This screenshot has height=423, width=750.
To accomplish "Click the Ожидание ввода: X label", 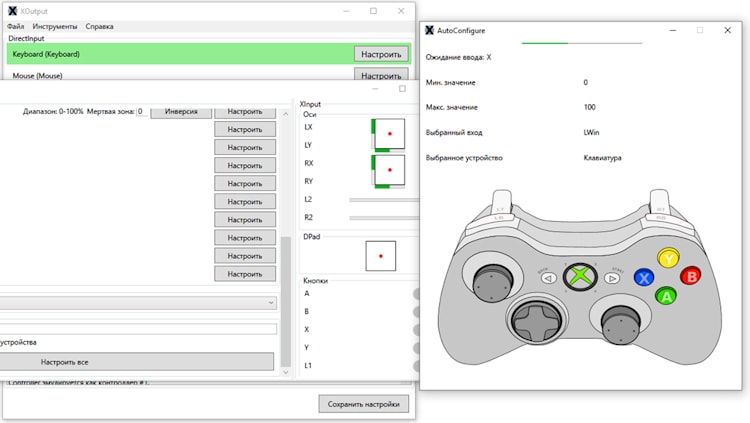I will tap(458, 57).
